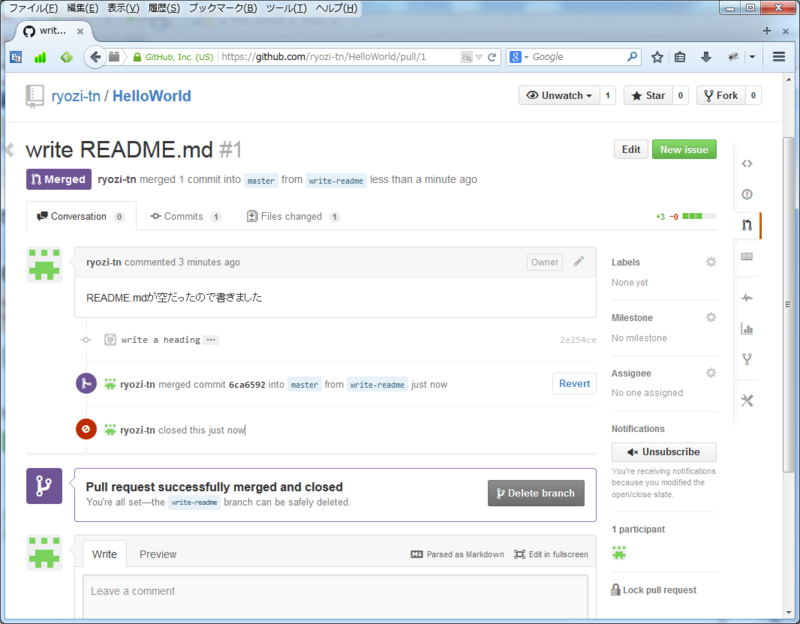Click the Leave a comment text area

[x=335, y=597]
